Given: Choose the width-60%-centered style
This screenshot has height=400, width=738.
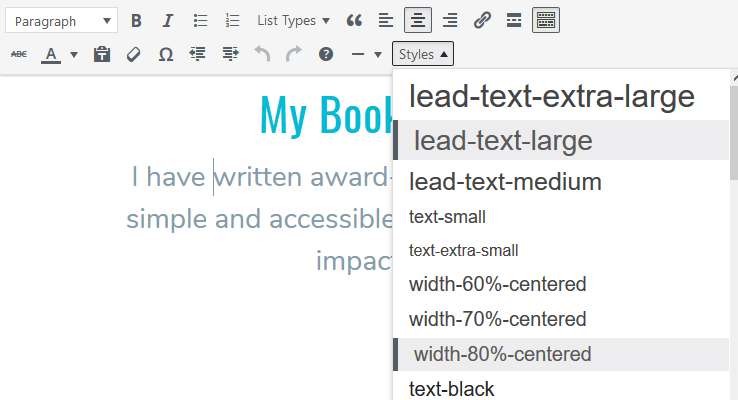Looking at the screenshot, I should [x=561, y=284].
